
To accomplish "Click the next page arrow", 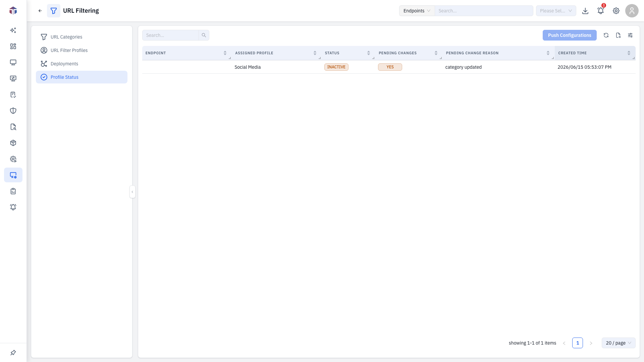I will coord(591,343).
